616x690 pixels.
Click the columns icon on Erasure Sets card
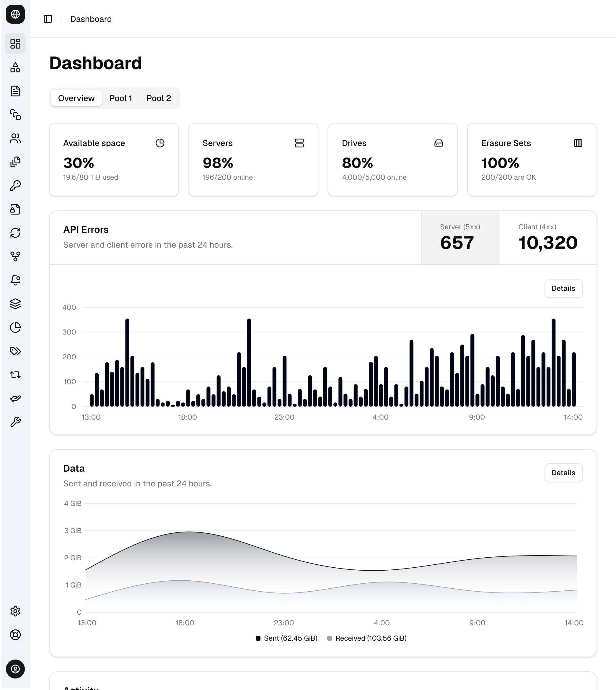pos(578,143)
